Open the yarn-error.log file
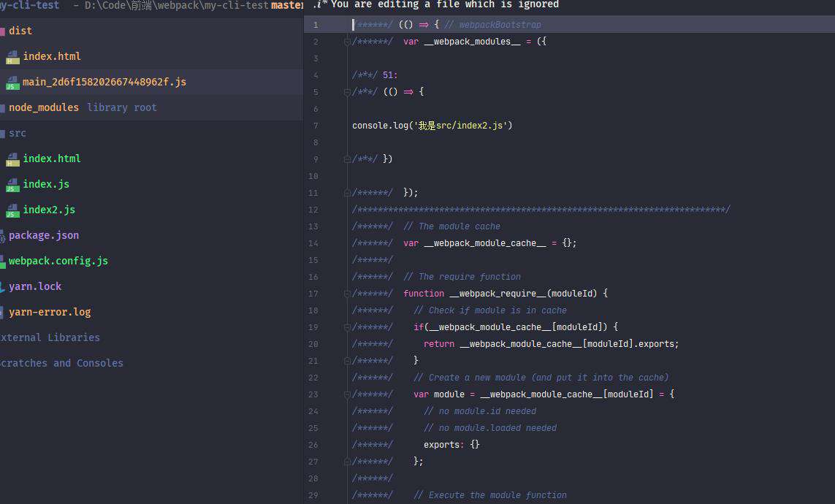 click(50, 312)
